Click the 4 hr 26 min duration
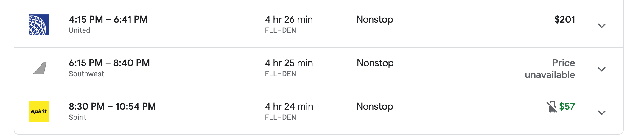Viewport: 644px width, 140px height. coord(289,20)
